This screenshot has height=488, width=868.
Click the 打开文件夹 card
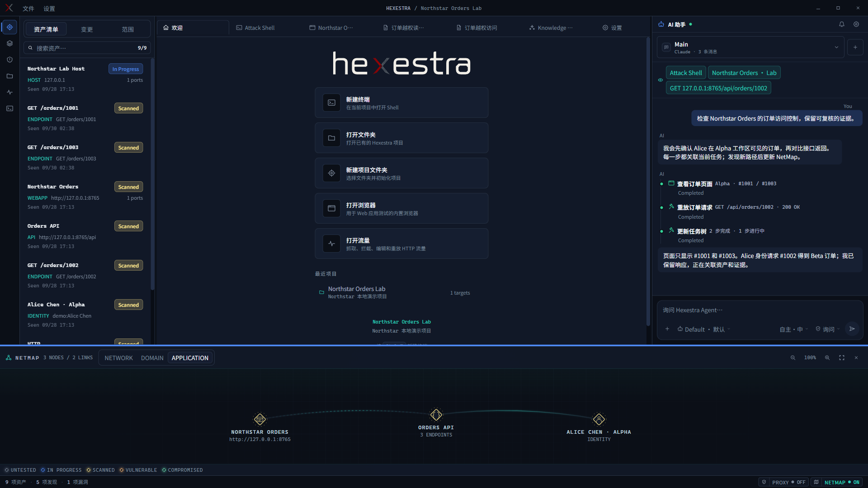pos(401,138)
